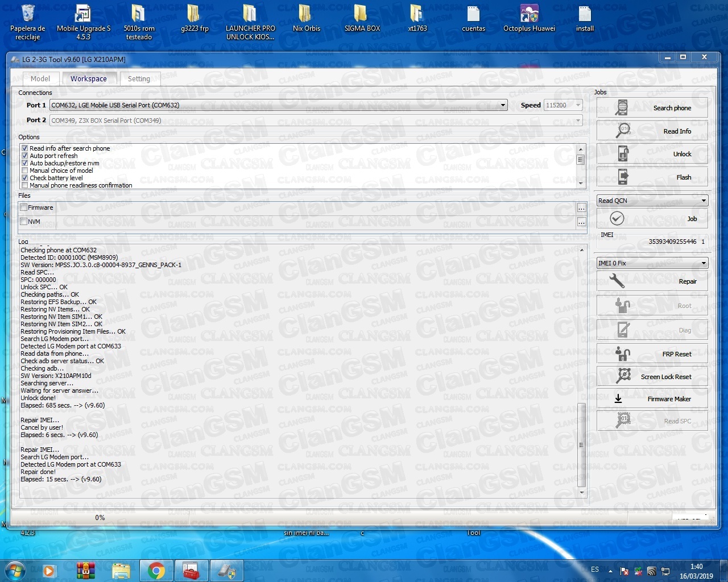The image size is (728, 582).
Task: Open the media player taskbar icon
Action: click(49, 571)
